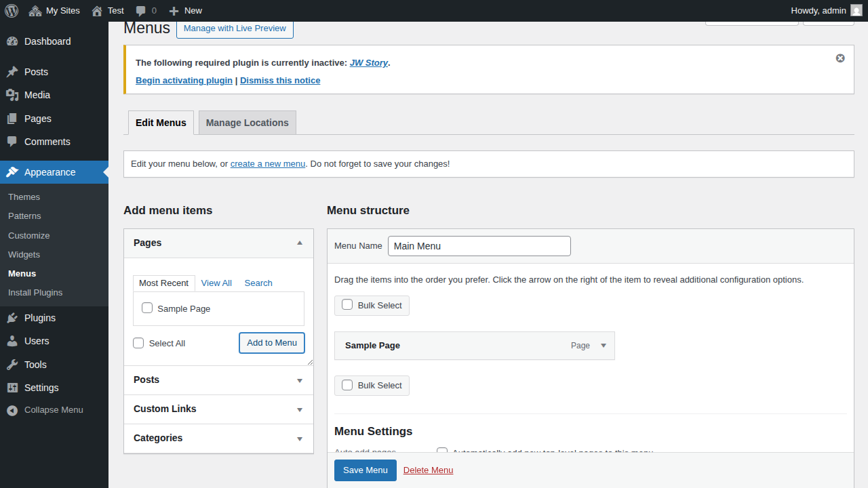Check the Sample Page checkbox
Screen dimensions: 868x488
(147, 308)
